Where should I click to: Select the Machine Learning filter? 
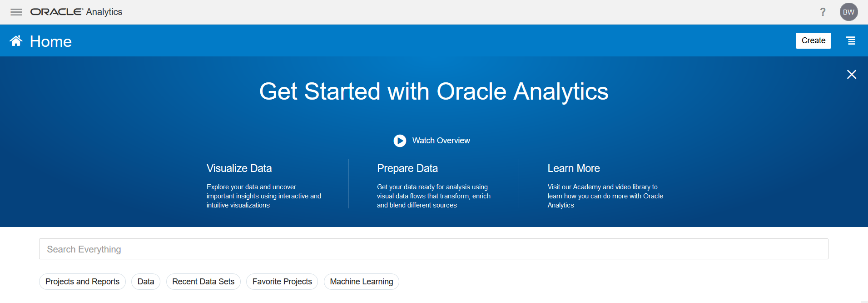[362, 282]
